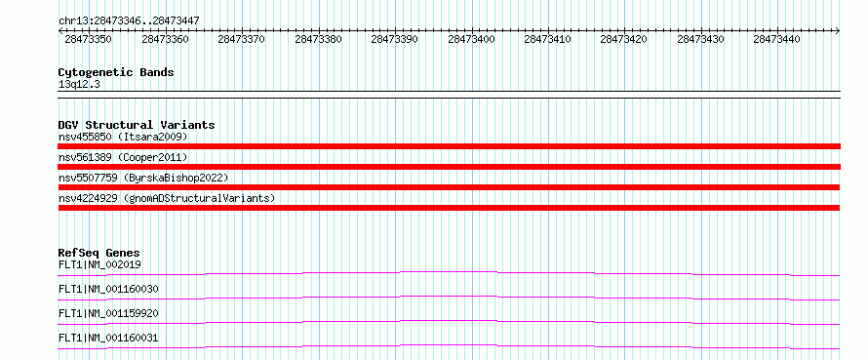Click the chr13:28473346..28473447 region label
Screen dimensions: 868x360
[x=129, y=20]
